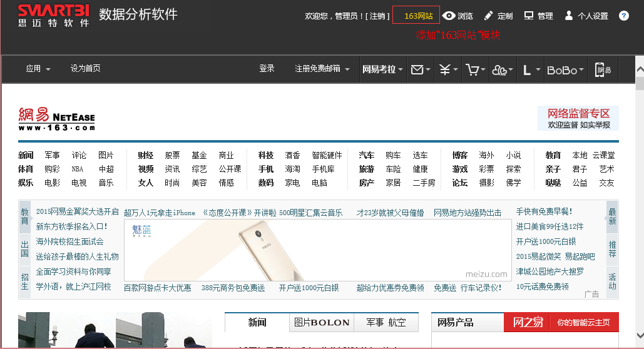Expand the L icon dropdown arrow
The height and width of the screenshot is (349, 644).
(538, 70)
